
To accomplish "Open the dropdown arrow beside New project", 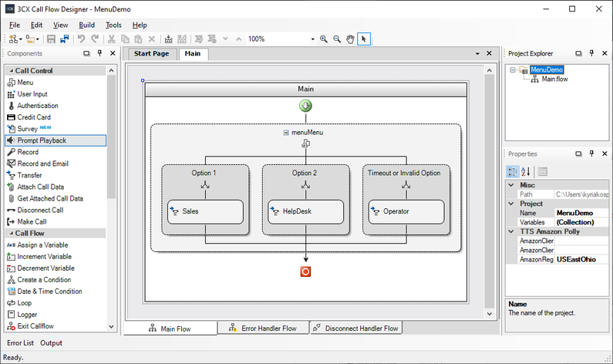I will (21, 39).
